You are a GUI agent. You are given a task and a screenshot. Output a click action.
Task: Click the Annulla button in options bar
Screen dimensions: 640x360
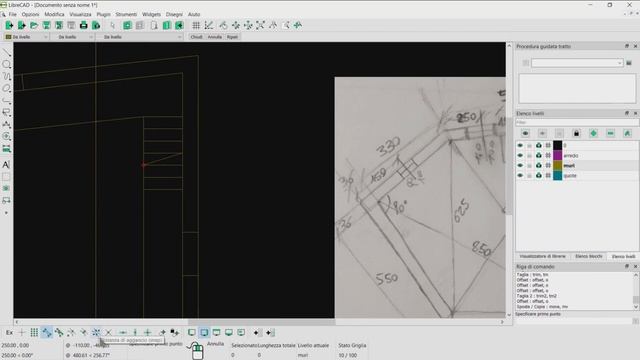tap(215, 37)
